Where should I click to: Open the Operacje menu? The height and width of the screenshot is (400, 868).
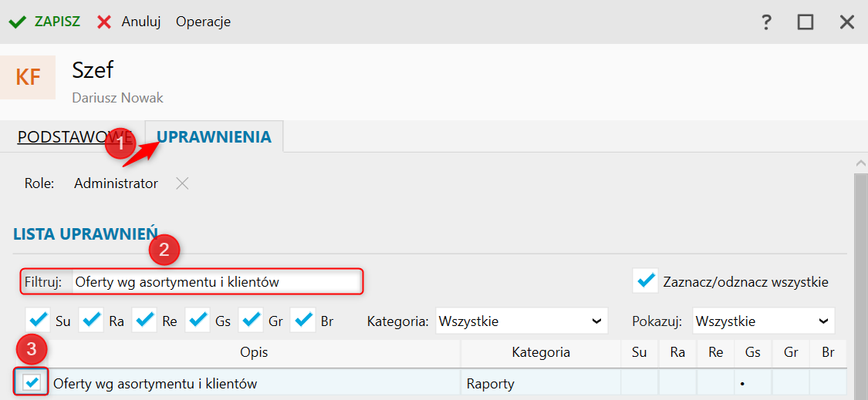(203, 22)
